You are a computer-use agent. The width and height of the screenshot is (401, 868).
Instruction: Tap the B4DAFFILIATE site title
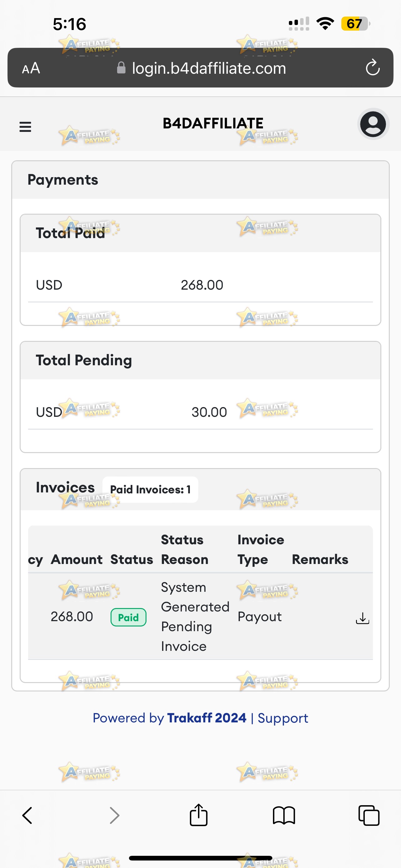(213, 123)
